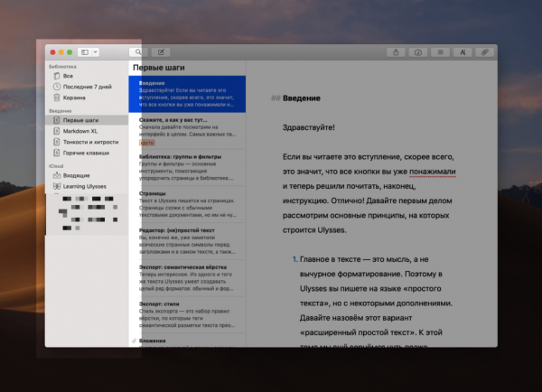542x392 pixels.
Task: Click the inbox tray icon beside Входящие
Action: (57, 175)
